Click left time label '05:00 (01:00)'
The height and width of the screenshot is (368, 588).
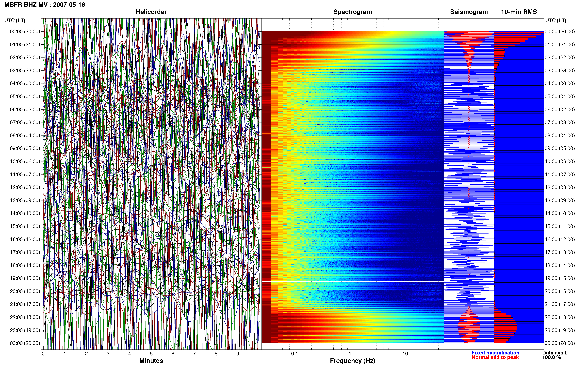point(25,96)
